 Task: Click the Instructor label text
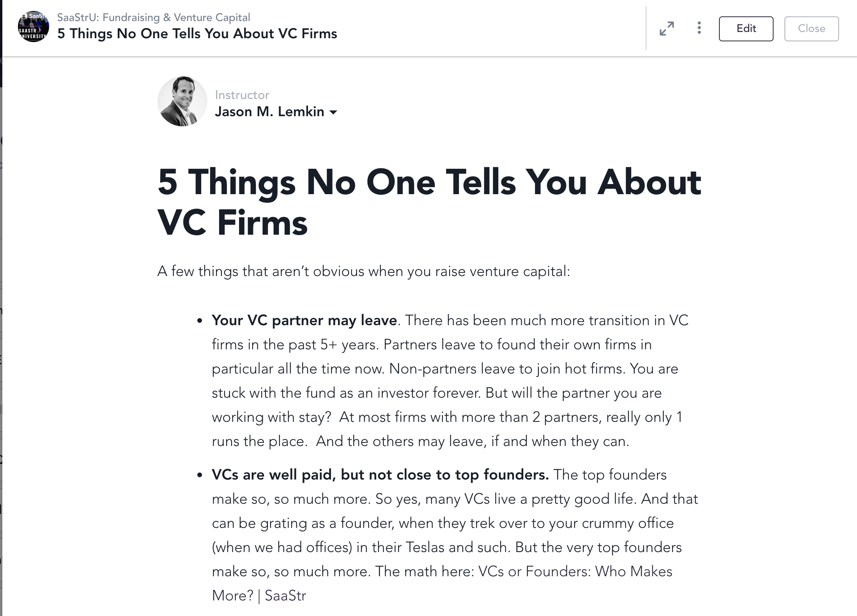242,94
